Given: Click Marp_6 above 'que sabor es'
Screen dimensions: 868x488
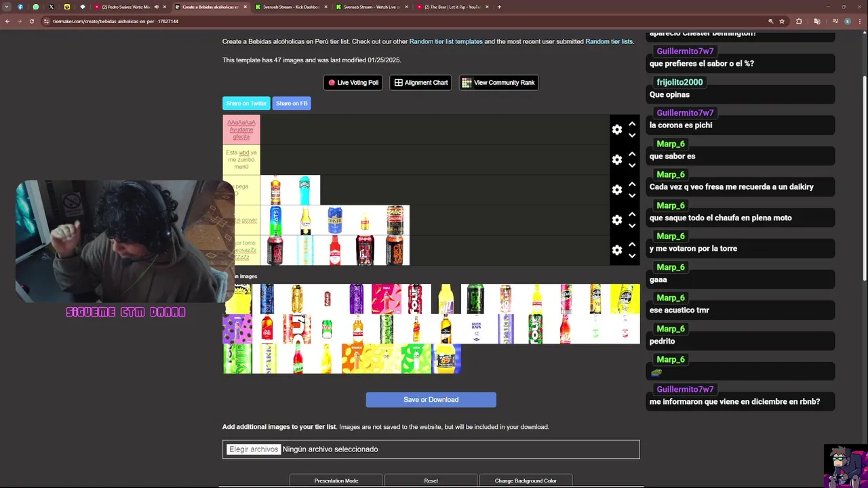Looking at the screenshot, I should click(671, 144).
